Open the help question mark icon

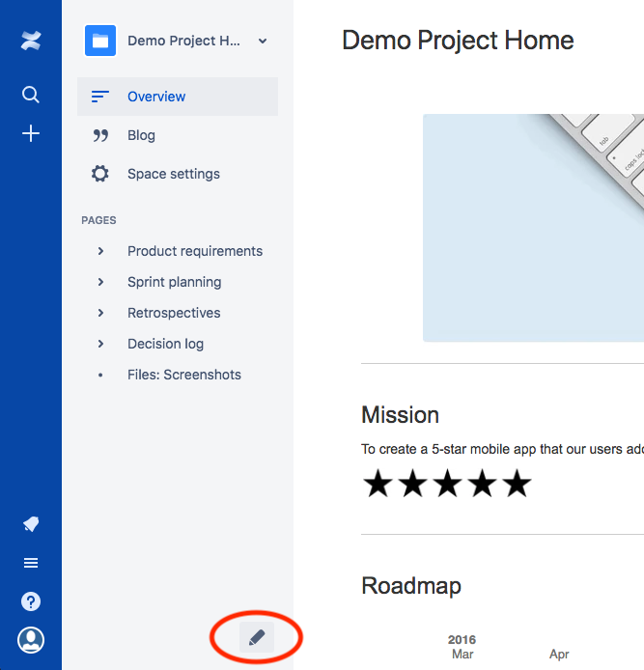[x=31, y=601]
